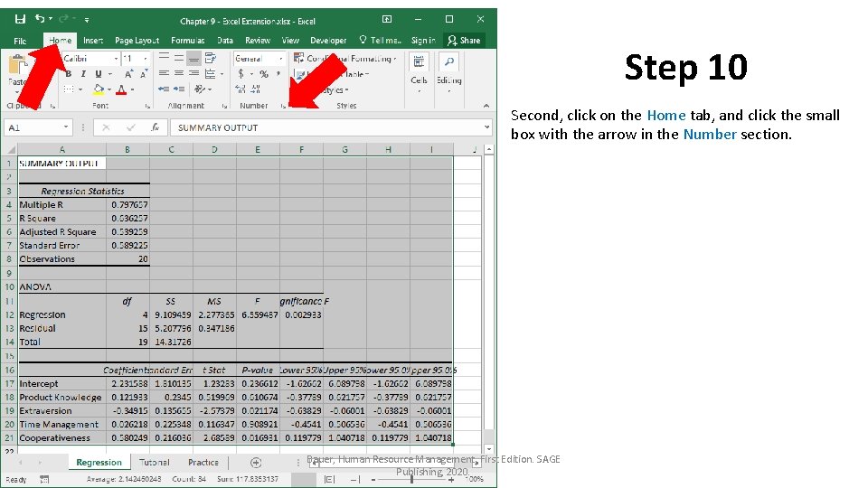
Task: Open the font name dropdown
Action: [x=117, y=59]
